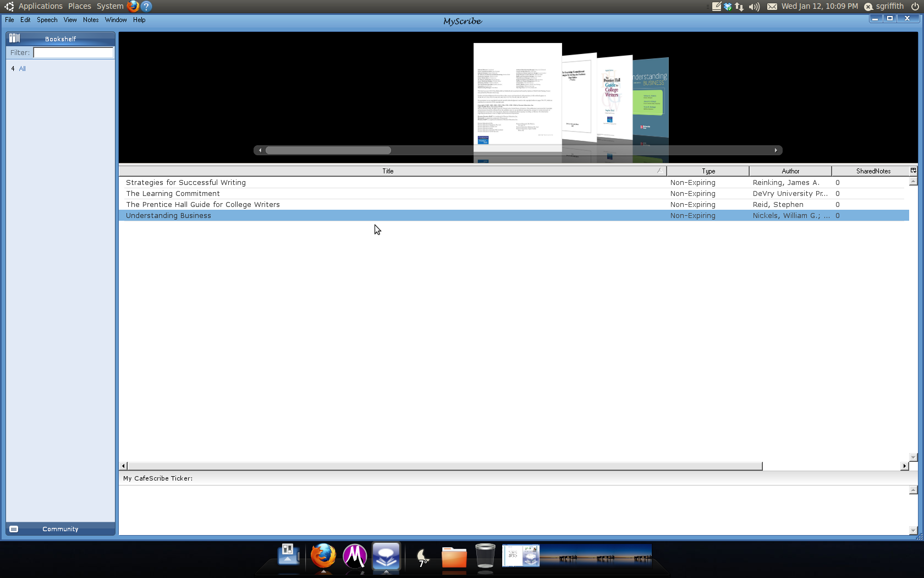Click the Bookshelf books icon in sidebar
Viewport: 924px width, 578px height.
(15, 38)
